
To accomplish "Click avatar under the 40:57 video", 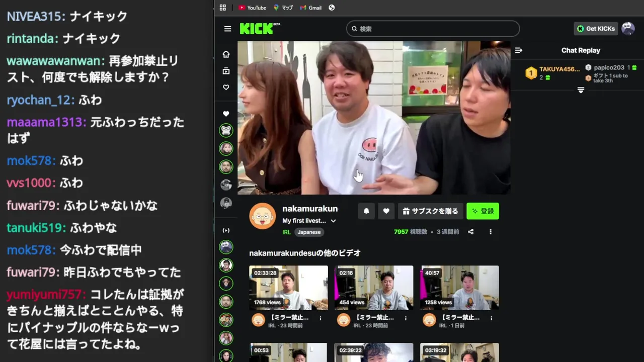I will 429,320.
